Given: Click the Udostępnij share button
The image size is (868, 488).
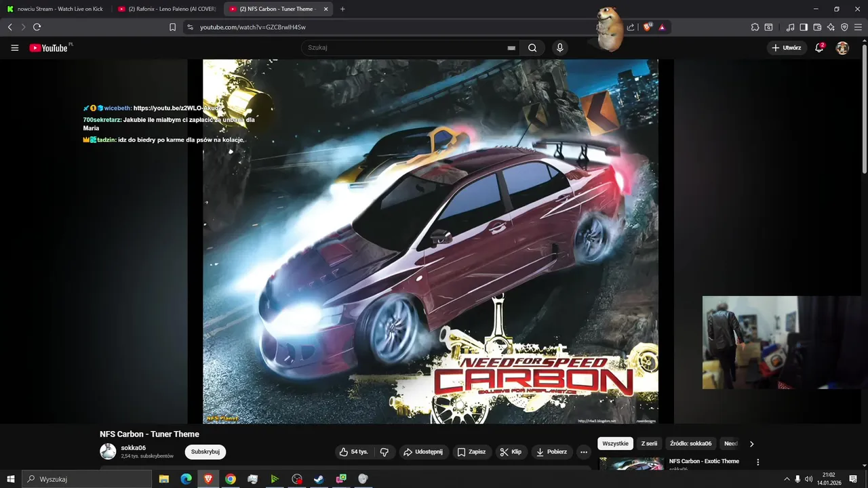Looking at the screenshot, I should (423, 452).
